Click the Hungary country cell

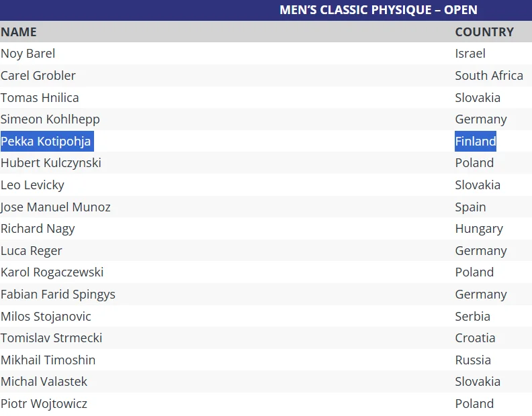[x=478, y=229]
